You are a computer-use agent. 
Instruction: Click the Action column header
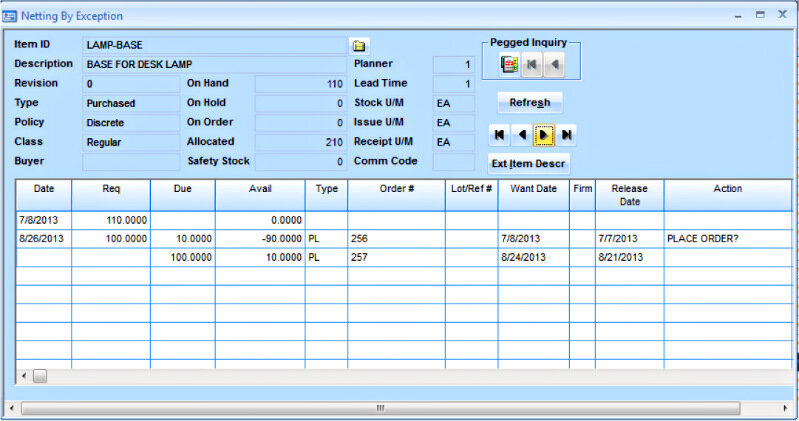point(727,188)
